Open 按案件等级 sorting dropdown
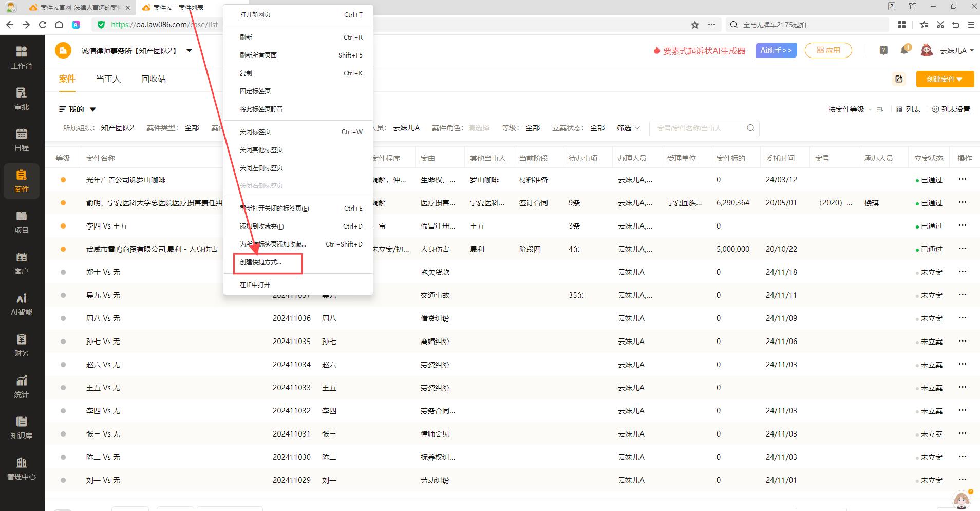 pos(849,109)
